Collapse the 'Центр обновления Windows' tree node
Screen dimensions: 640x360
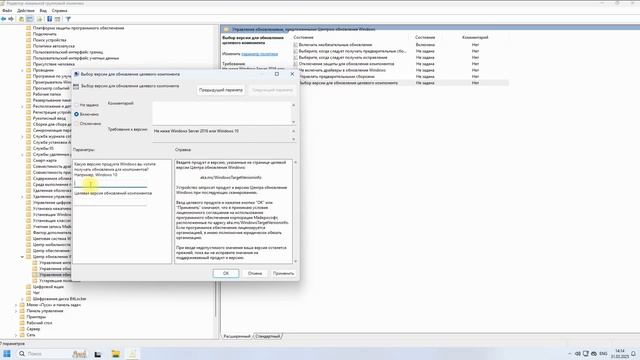click(x=22, y=257)
